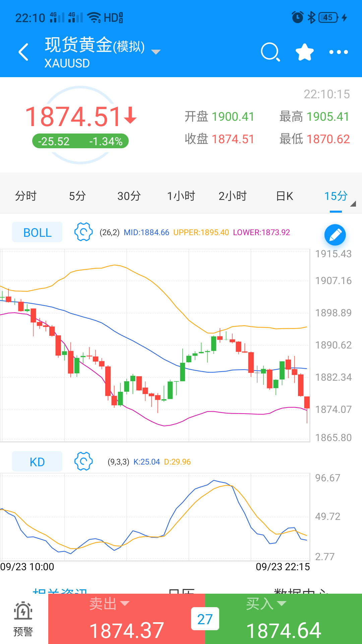
Task: Open the search magnifier icon
Action: point(270,52)
